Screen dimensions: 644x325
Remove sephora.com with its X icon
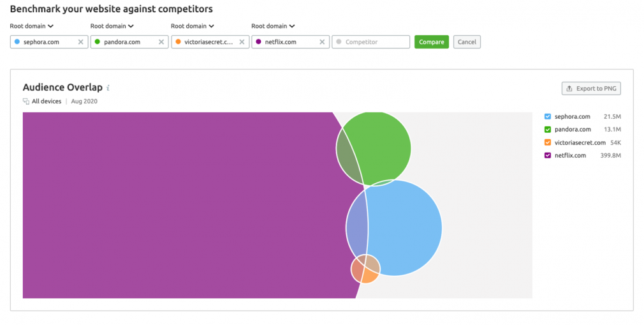click(x=80, y=42)
